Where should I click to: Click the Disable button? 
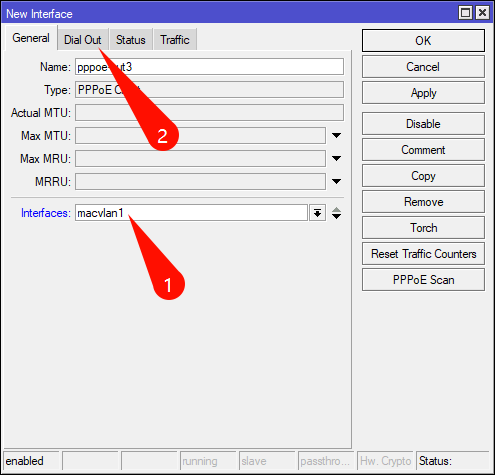point(423,124)
